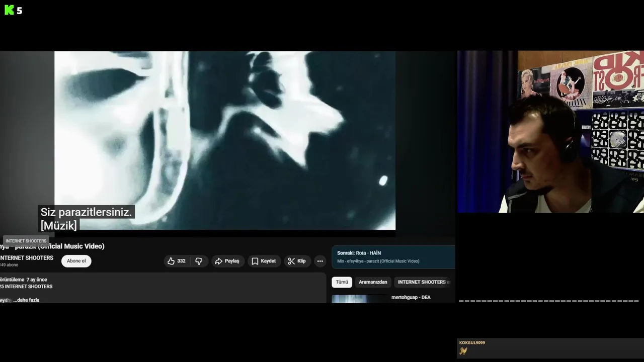Select the INTERNET SHOOTERS filter chip
Viewport: 644px width, 362px height.
point(424,282)
